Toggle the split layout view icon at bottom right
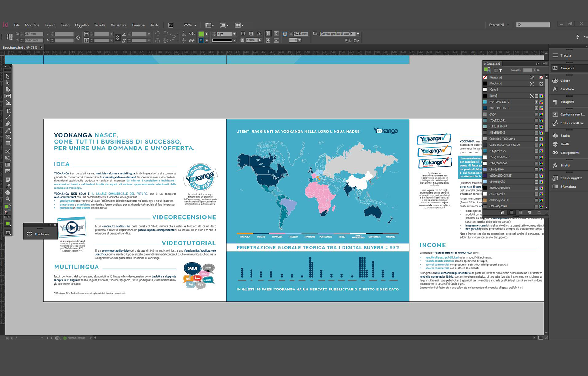The height and width of the screenshot is (376, 588). pyautogui.click(x=541, y=338)
